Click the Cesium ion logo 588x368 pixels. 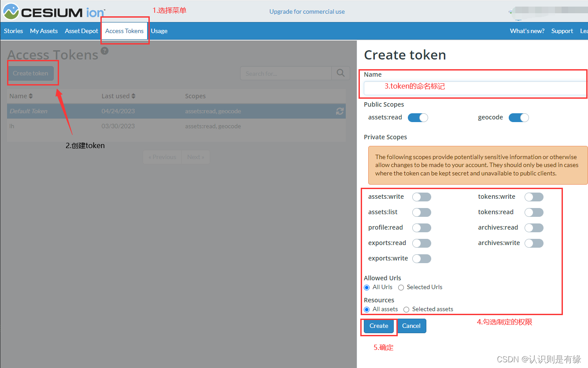click(x=54, y=11)
